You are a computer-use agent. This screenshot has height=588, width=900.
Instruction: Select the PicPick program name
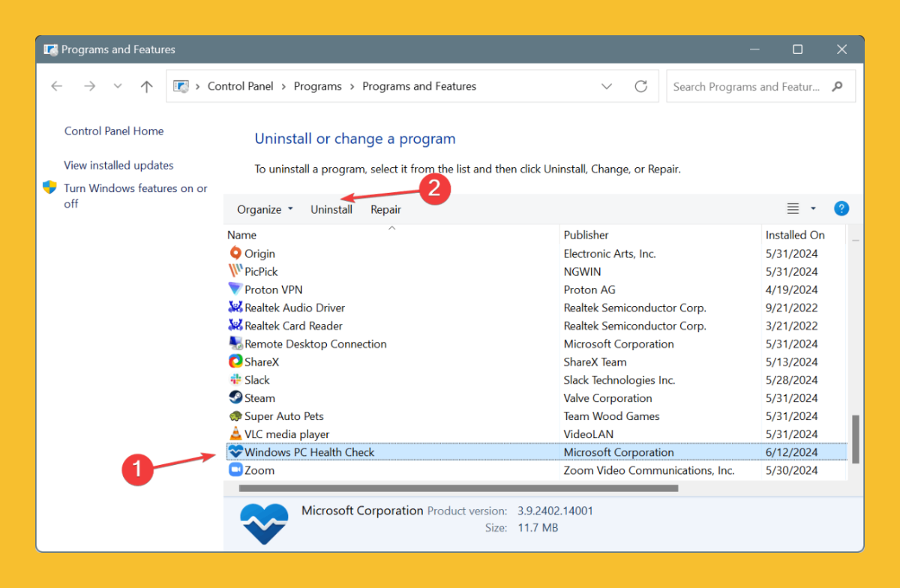point(261,271)
